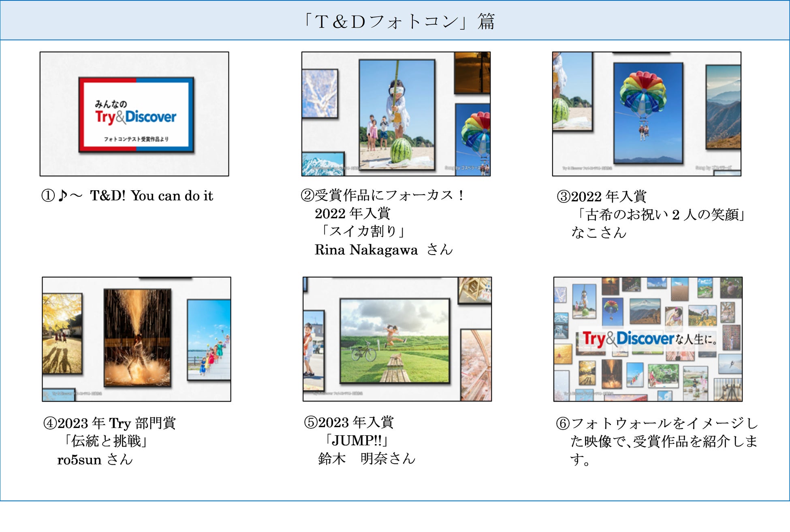This screenshot has height=532, width=790.
Task: Click the ④2023年 Try部門賞 caption line
Action: [110, 423]
